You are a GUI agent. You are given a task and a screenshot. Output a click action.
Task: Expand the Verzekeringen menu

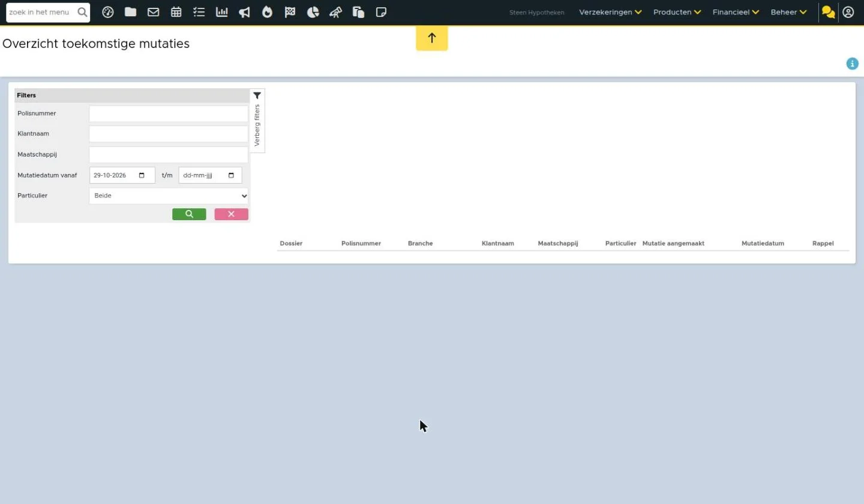tap(610, 12)
